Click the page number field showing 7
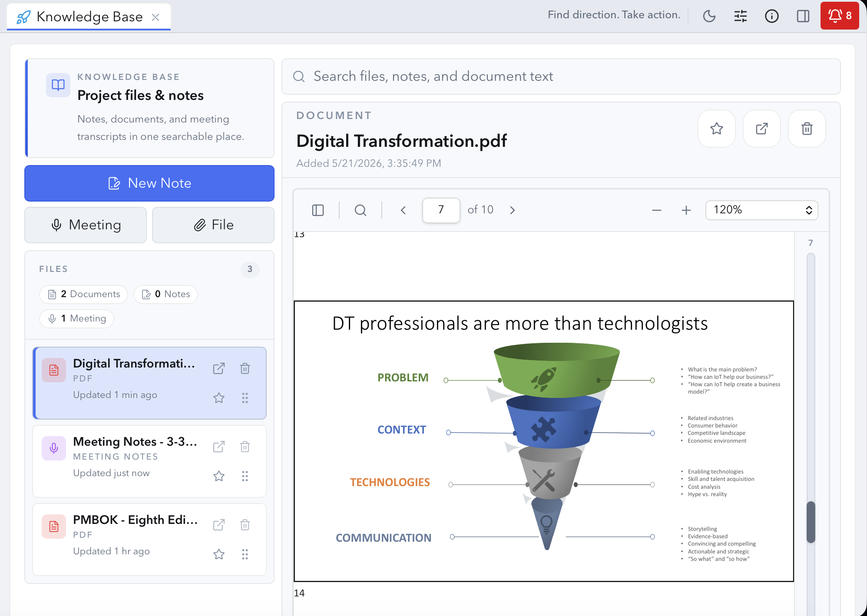 [441, 210]
